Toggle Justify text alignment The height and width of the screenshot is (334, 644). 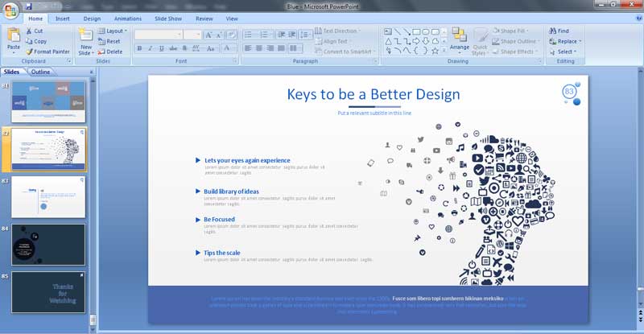click(281, 48)
